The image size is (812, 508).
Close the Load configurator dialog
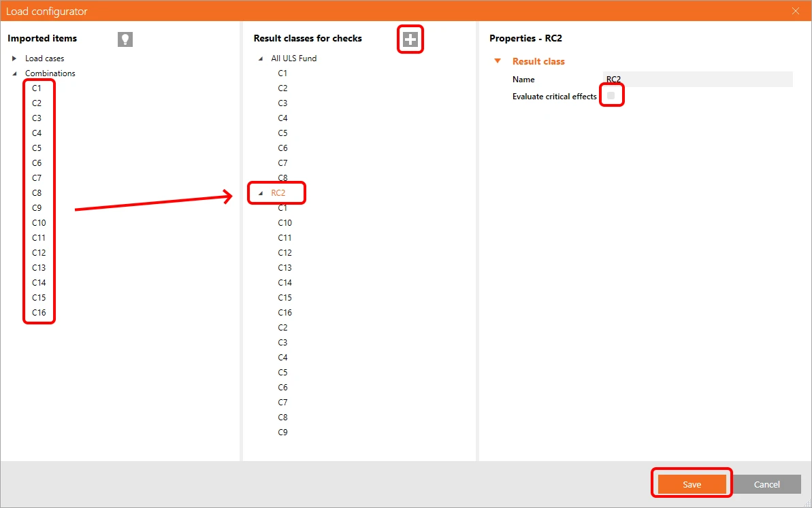796,11
